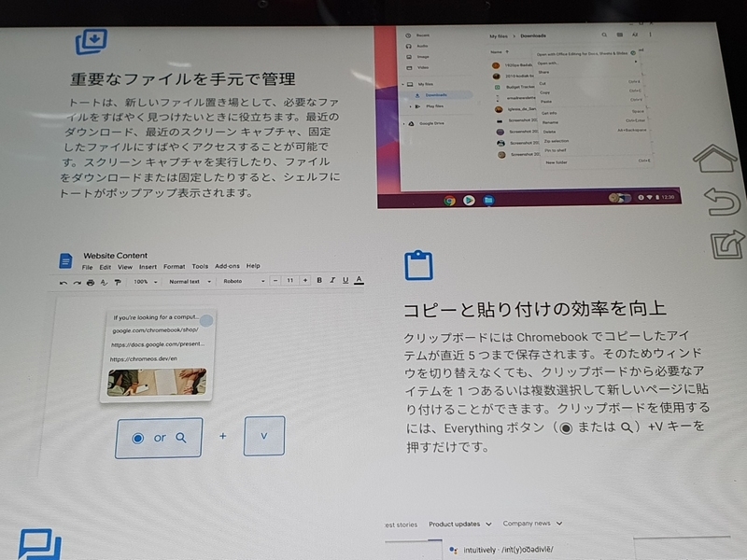This screenshot has width=747, height=560.
Task: Click the image thumbnail in clipboard list
Action: (157, 382)
